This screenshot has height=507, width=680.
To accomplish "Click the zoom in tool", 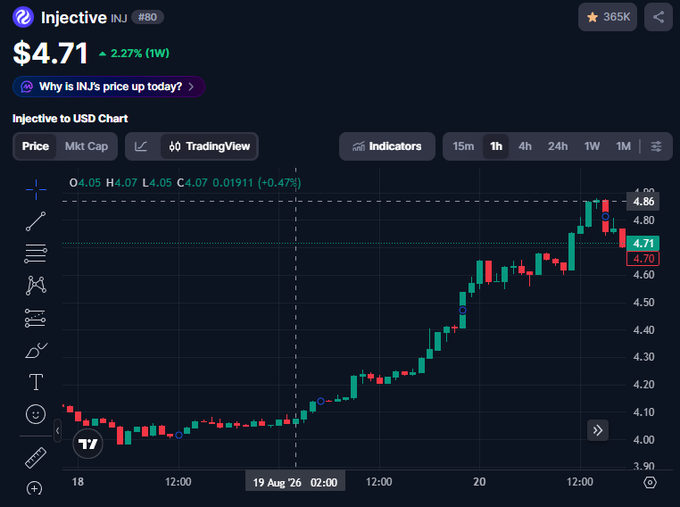I will point(34,489).
